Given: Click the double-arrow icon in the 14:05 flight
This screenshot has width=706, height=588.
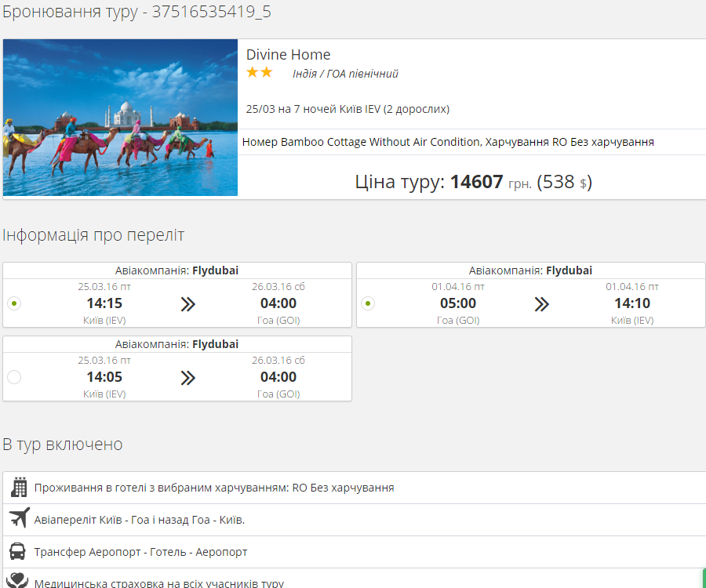Looking at the screenshot, I should 187,378.
